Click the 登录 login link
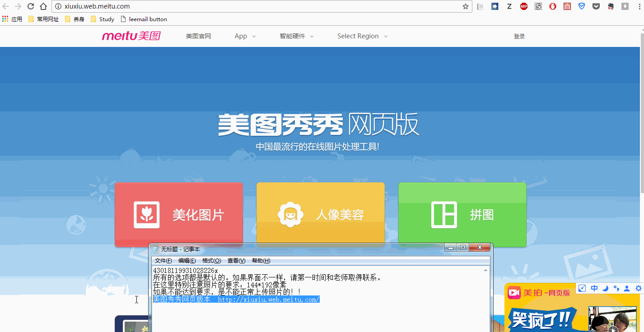Image resolution: width=644 pixels, height=332 pixels. point(519,37)
